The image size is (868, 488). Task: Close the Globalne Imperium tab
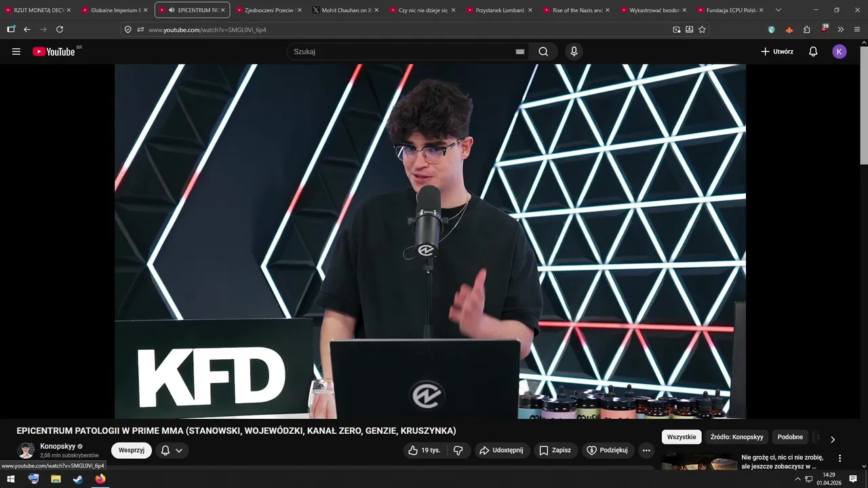pyautogui.click(x=145, y=10)
